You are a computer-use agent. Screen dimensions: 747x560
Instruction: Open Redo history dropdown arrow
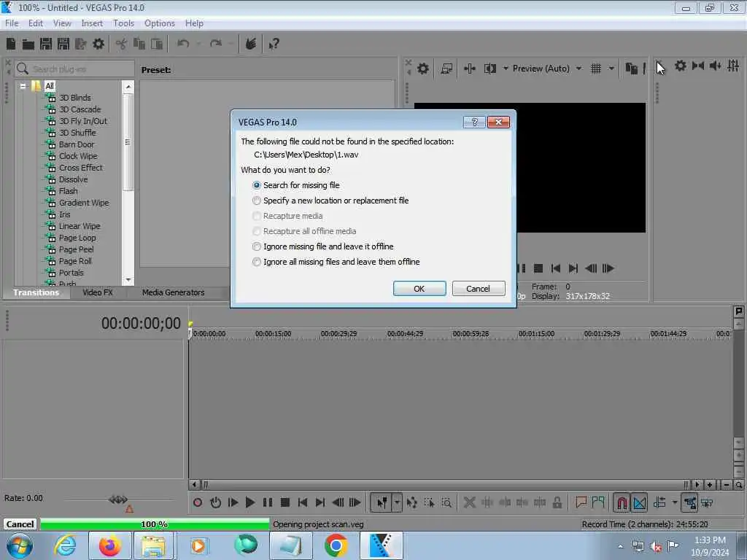coord(231,44)
